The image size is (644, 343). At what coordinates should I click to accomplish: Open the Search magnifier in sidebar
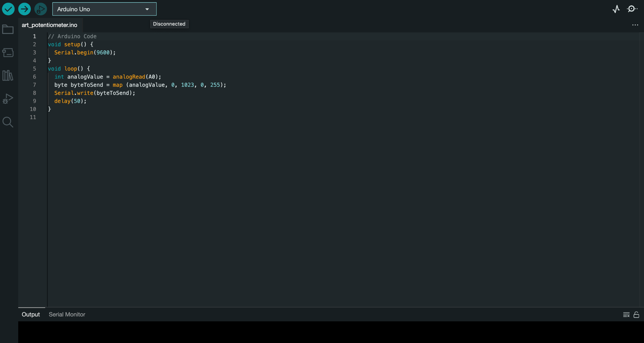(x=8, y=122)
